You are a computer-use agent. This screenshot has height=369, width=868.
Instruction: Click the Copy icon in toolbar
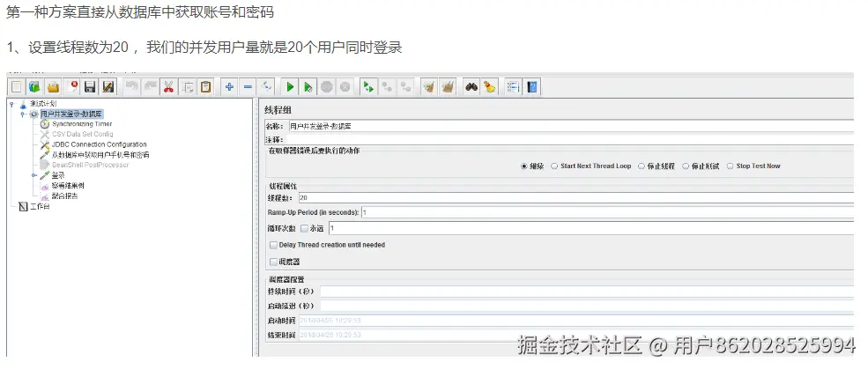tap(188, 87)
